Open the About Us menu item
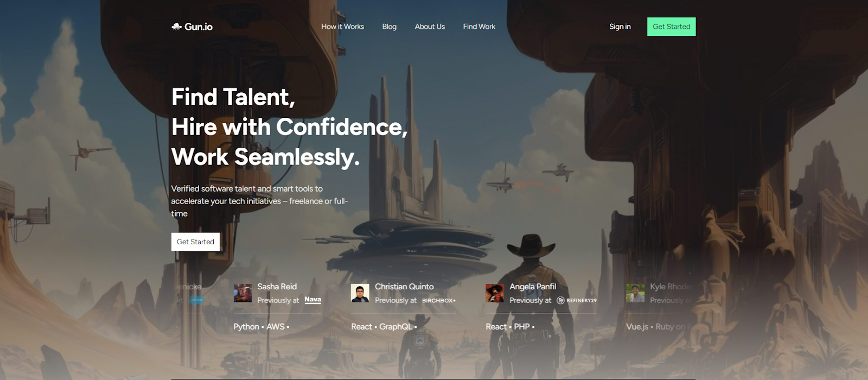The height and width of the screenshot is (380, 868). [x=430, y=27]
